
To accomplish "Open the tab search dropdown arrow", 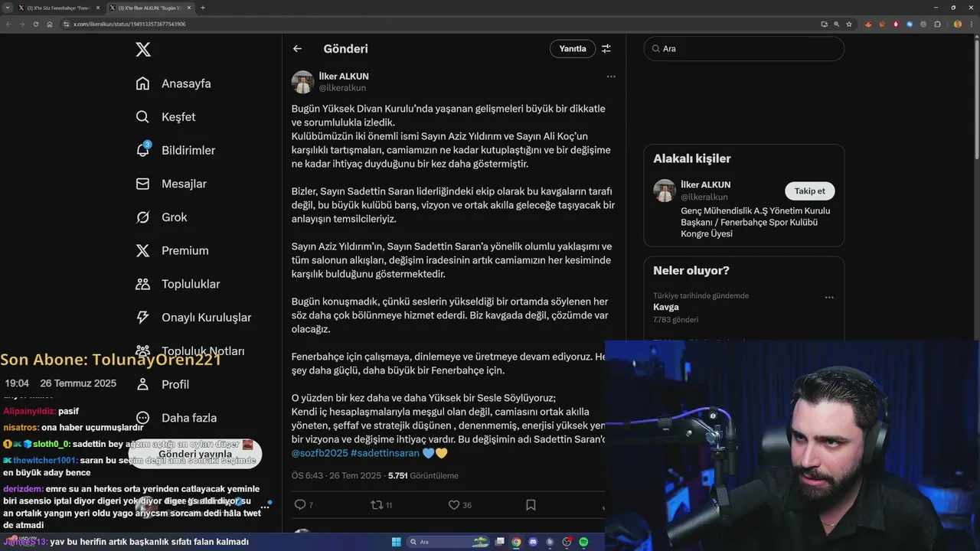I will point(7,8).
